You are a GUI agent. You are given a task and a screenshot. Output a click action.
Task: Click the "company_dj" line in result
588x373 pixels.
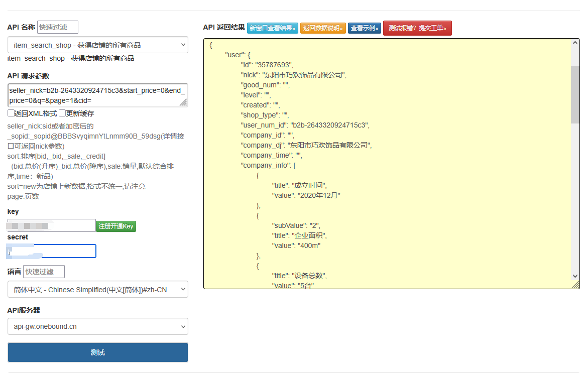point(306,145)
